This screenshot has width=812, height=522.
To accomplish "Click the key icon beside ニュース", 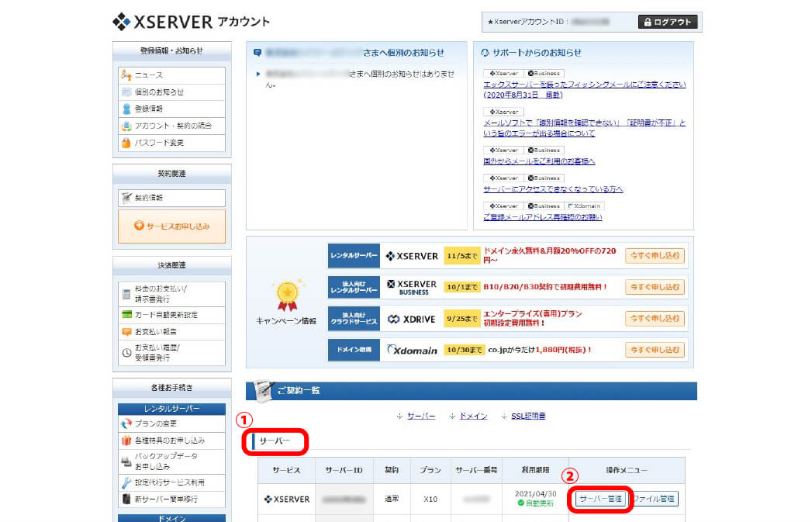I will click(126, 75).
